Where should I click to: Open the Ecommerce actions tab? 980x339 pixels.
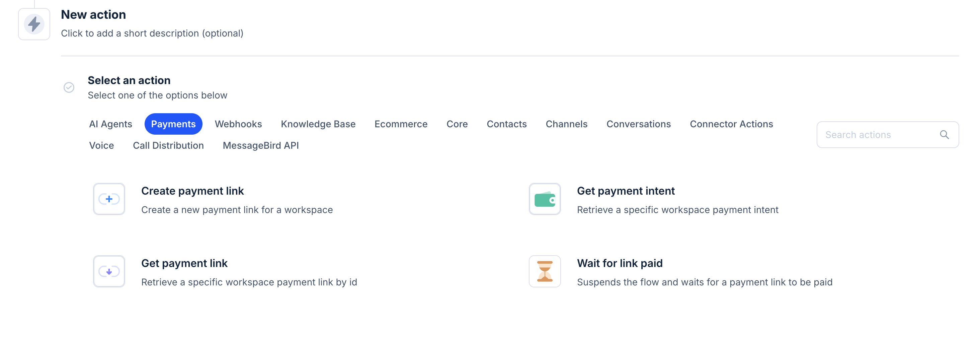click(x=401, y=124)
